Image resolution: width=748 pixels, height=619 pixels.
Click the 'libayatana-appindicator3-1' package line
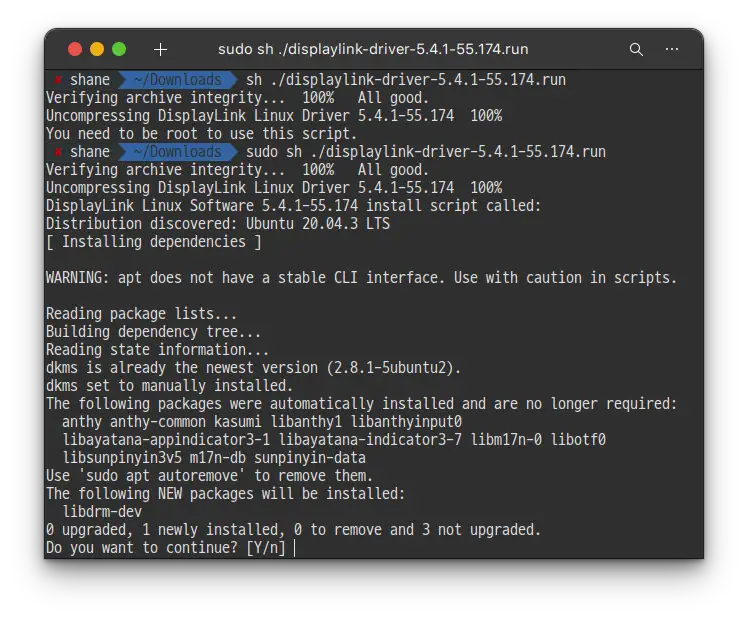(x=334, y=440)
